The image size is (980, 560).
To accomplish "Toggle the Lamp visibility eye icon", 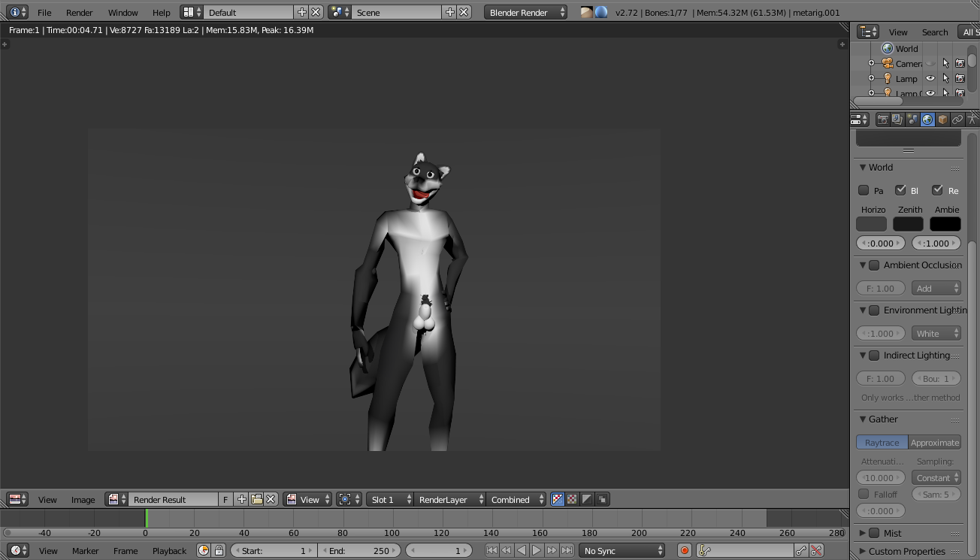I will coord(930,78).
